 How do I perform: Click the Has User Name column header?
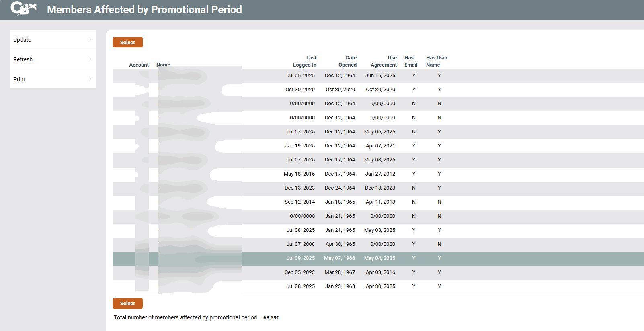point(436,61)
